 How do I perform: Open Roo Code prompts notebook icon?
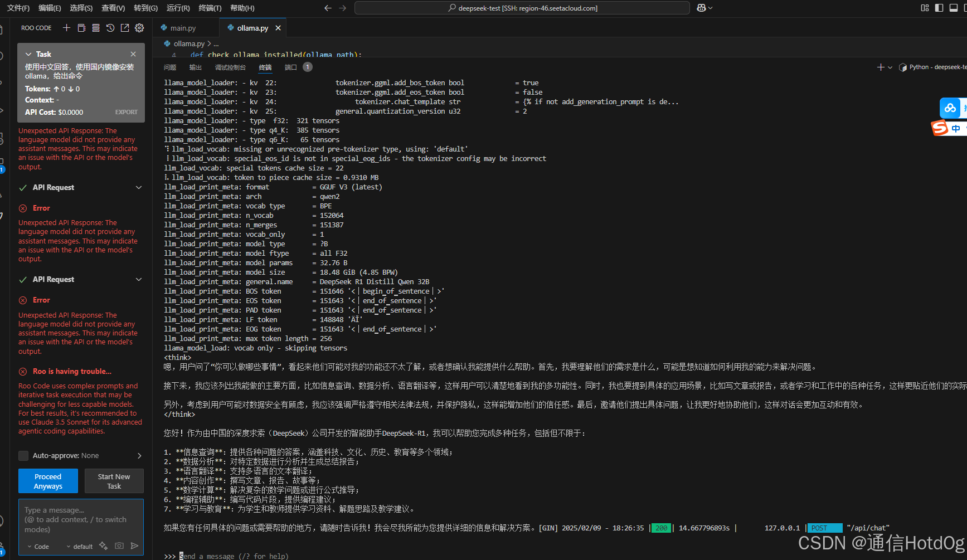pos(81,28)
